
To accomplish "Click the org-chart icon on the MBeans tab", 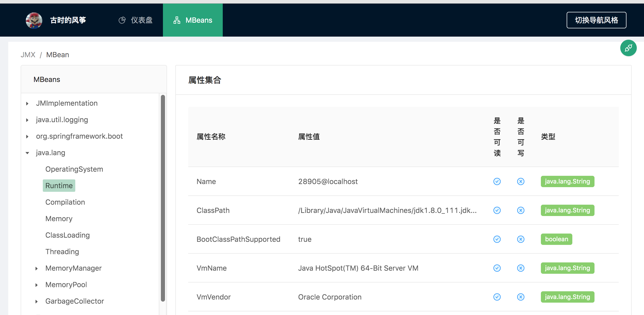I will (x=177, y=20).
